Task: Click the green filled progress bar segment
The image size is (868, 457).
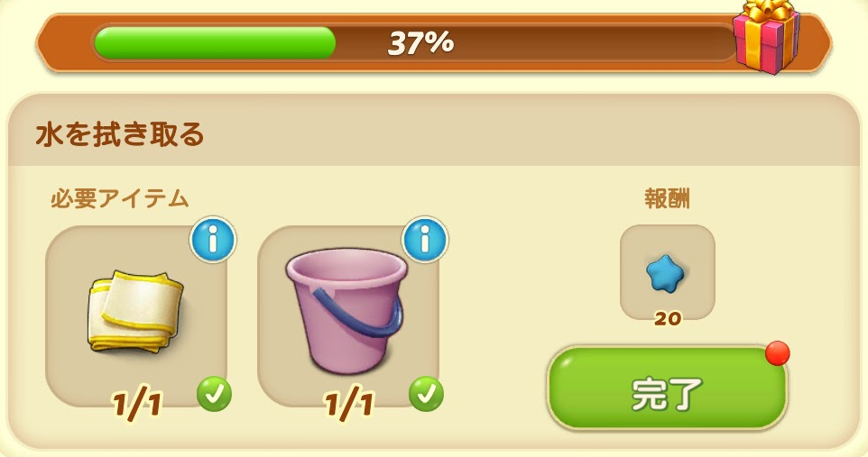Action: click(215, 42)
